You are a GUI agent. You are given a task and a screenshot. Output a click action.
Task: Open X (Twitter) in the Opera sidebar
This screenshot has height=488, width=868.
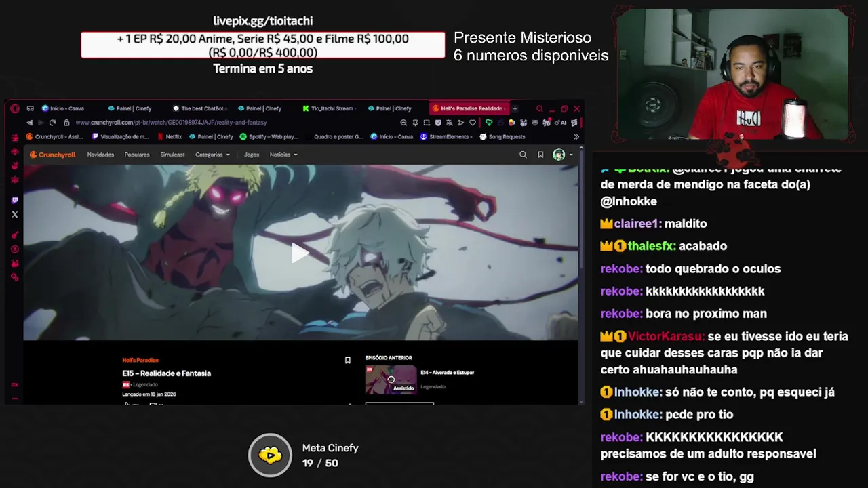click(x=15, y=214)
